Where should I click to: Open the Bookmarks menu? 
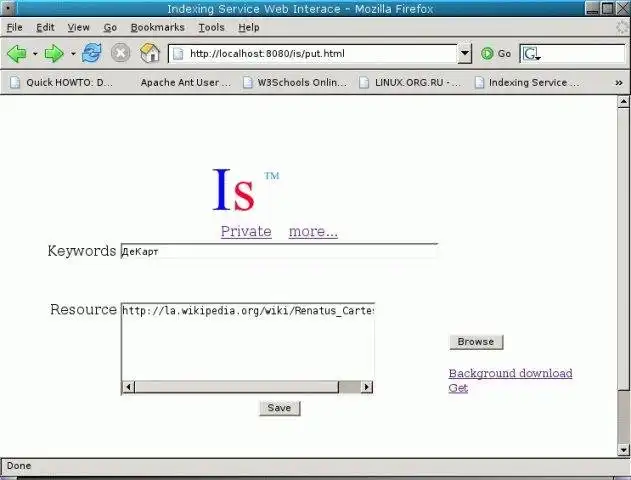(157, 27)
